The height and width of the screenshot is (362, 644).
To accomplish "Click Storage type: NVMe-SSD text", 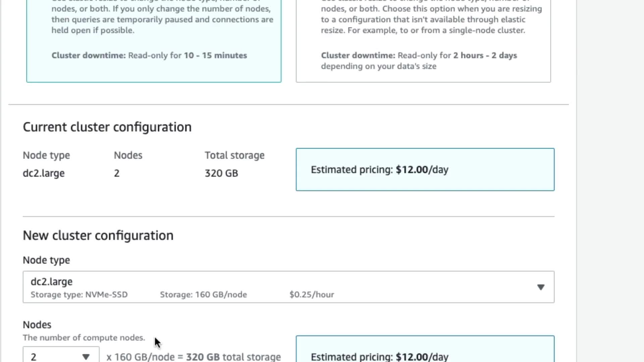I will (x=79, y=295).
